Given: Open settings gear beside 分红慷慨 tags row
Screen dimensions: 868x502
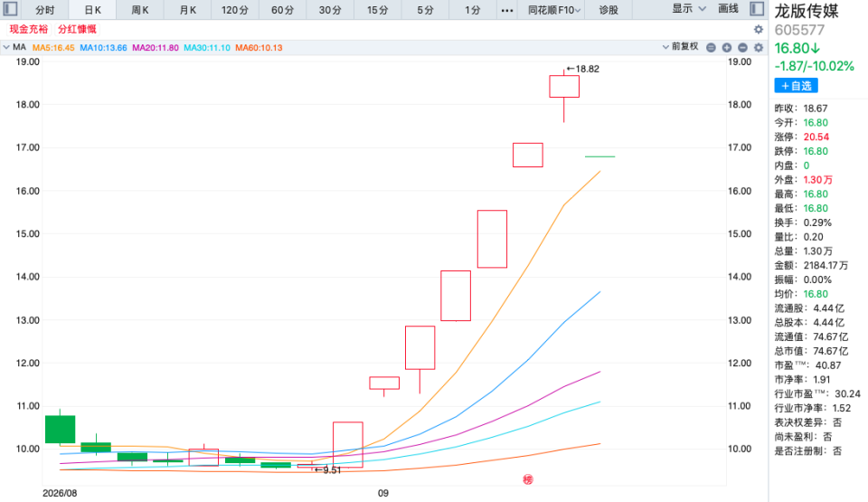Looking at the screenshot, I should coord(759,29).
